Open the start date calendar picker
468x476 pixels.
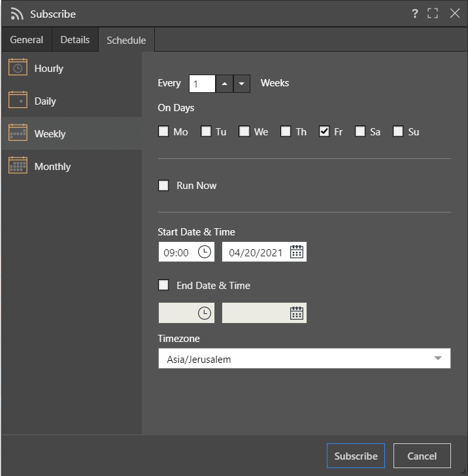pyautogui.click(x=297, y=252)
